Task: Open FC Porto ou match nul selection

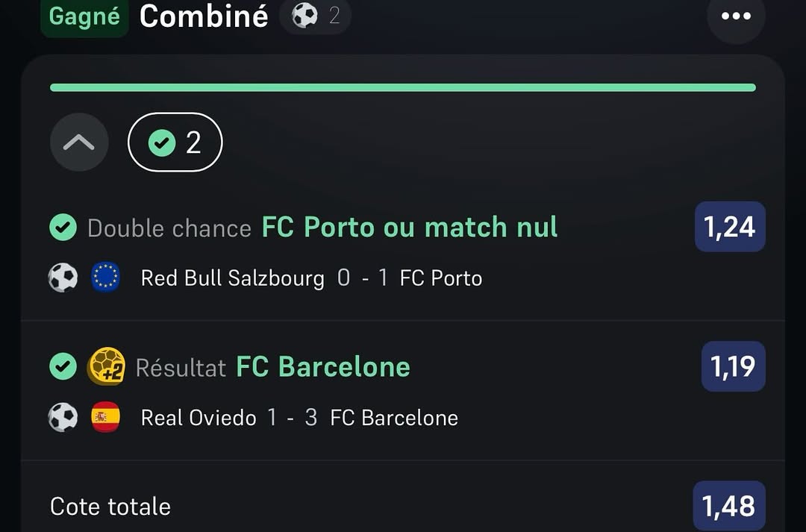Action: (x=409, y=228)
